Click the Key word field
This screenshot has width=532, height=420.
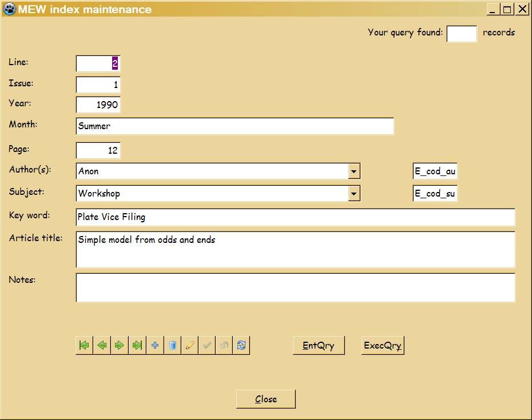[295, 217]
